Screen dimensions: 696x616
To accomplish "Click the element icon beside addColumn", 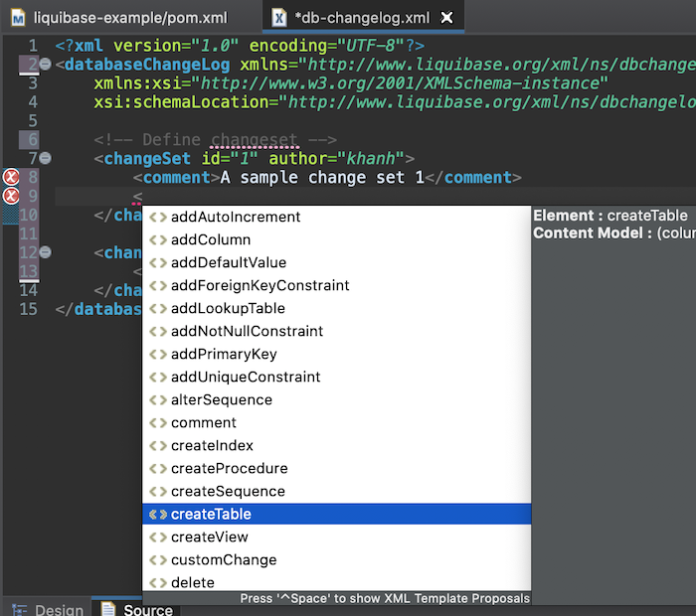I will (x=158, y=240).
